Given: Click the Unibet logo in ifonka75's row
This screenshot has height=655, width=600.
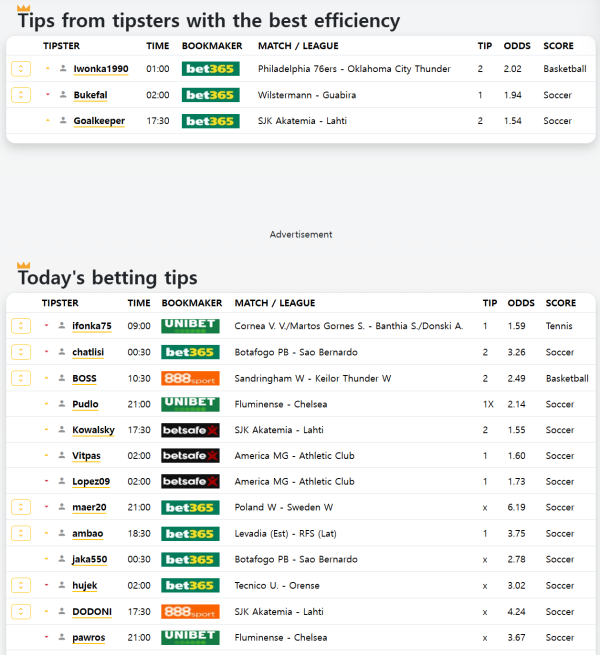Looking at the screenshot, I should coord(190,326).
